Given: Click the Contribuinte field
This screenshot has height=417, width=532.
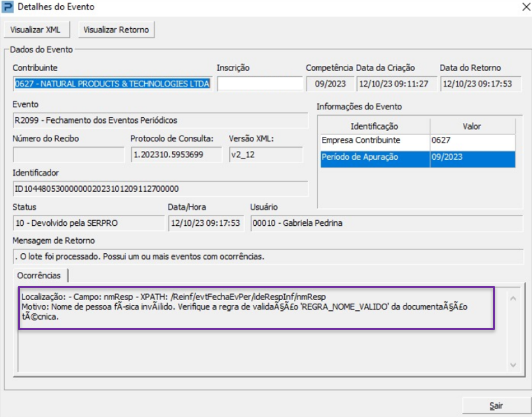Looking at the screenshot, I should (x=112, y=84).
